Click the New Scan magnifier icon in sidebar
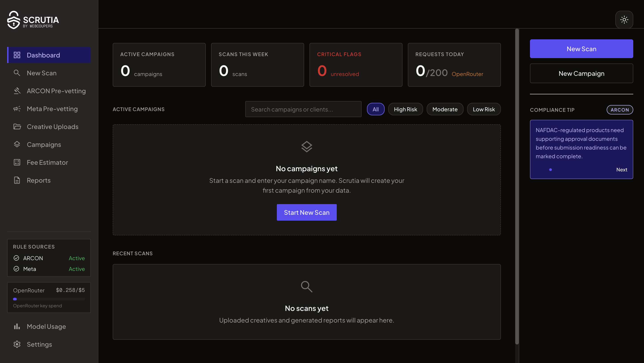Screen dimensions: 644x363 (17, 73)
